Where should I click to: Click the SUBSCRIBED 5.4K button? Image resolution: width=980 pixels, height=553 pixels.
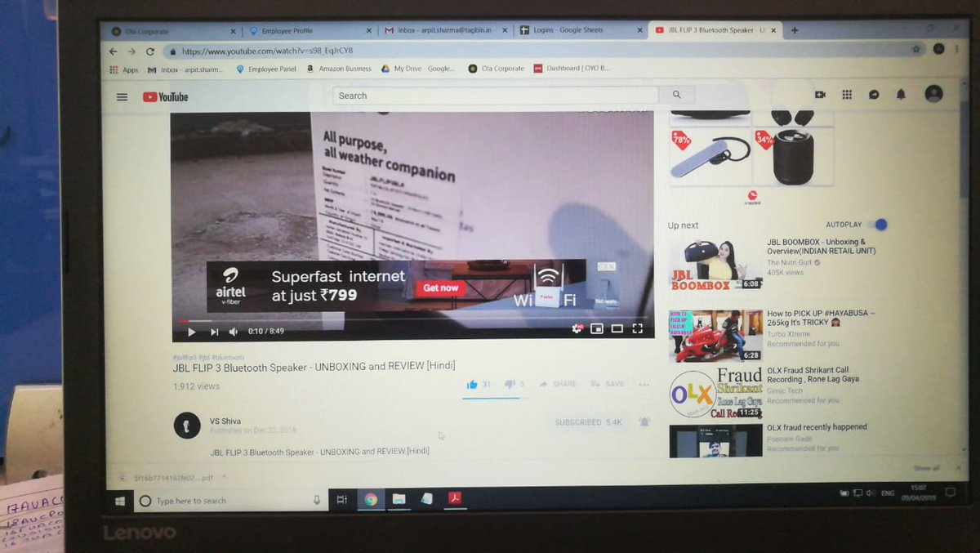coord(588,422)
